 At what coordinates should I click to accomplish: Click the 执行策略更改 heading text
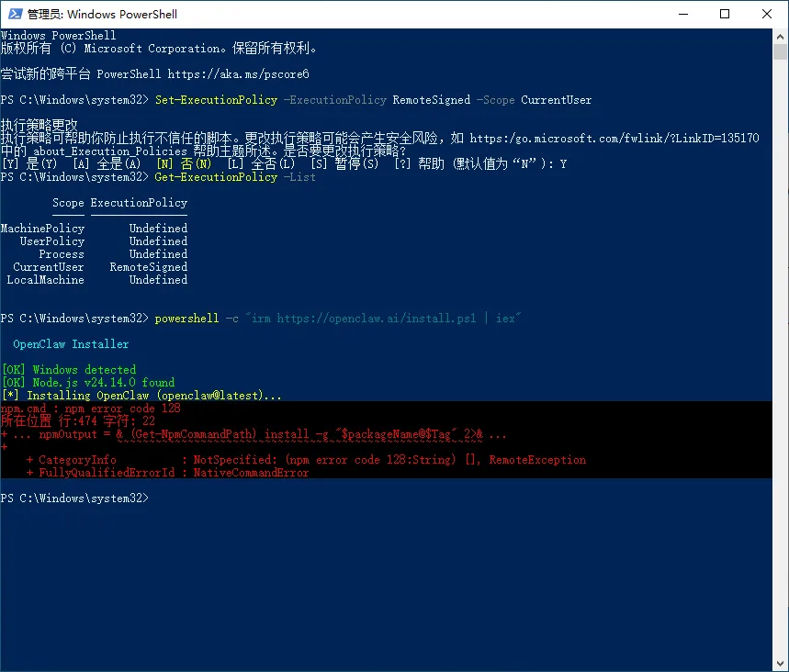[x=39, y=125]
